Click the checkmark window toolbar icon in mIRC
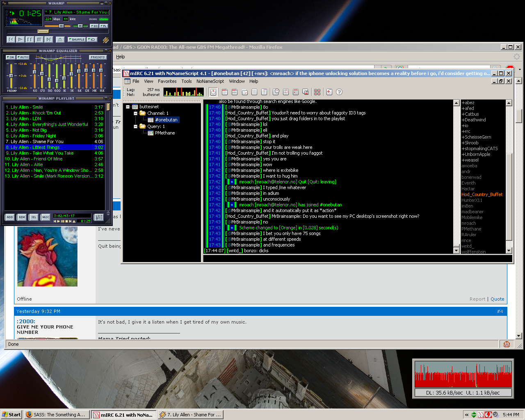 click(244, 92)
